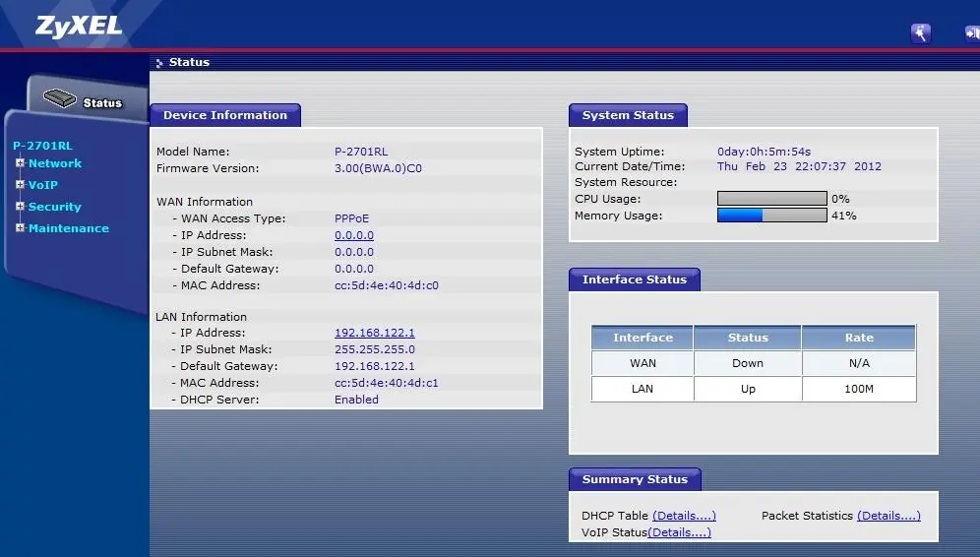
Task: Click the Status column header in table
Action: [748, 338]
